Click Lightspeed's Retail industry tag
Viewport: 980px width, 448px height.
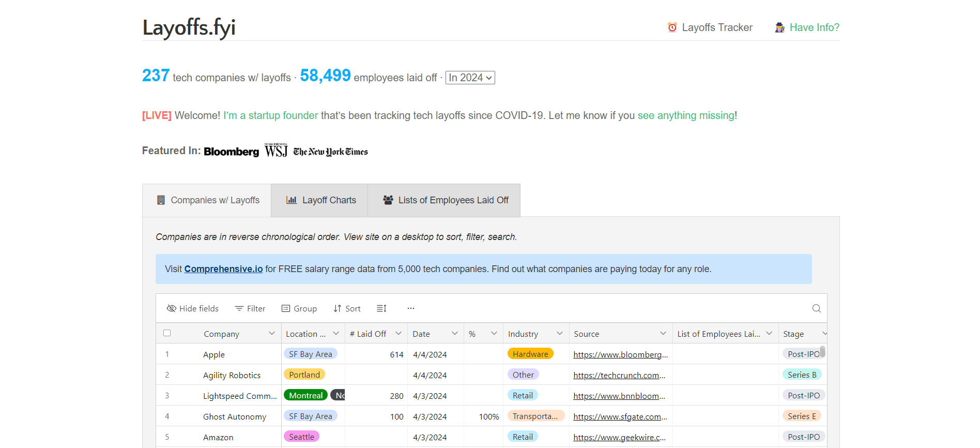523,395
